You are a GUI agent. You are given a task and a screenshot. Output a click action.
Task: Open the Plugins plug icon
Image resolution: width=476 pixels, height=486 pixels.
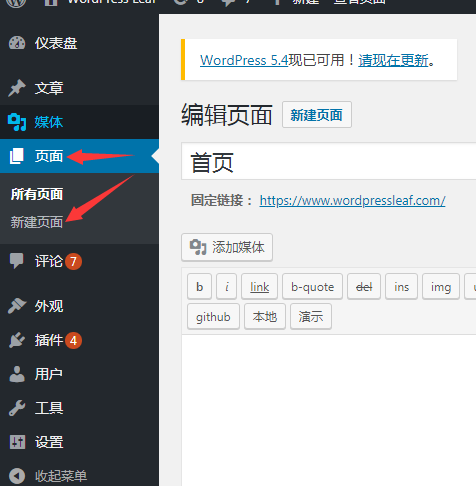17,340
